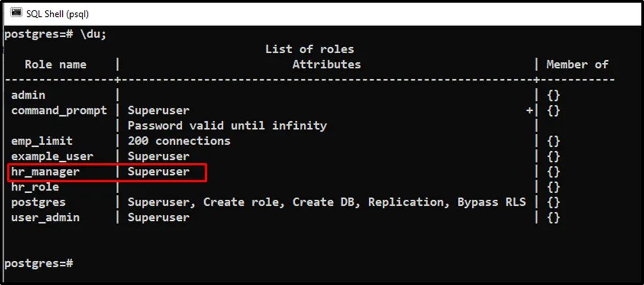Click the user_admin role name

pos(45,217)
